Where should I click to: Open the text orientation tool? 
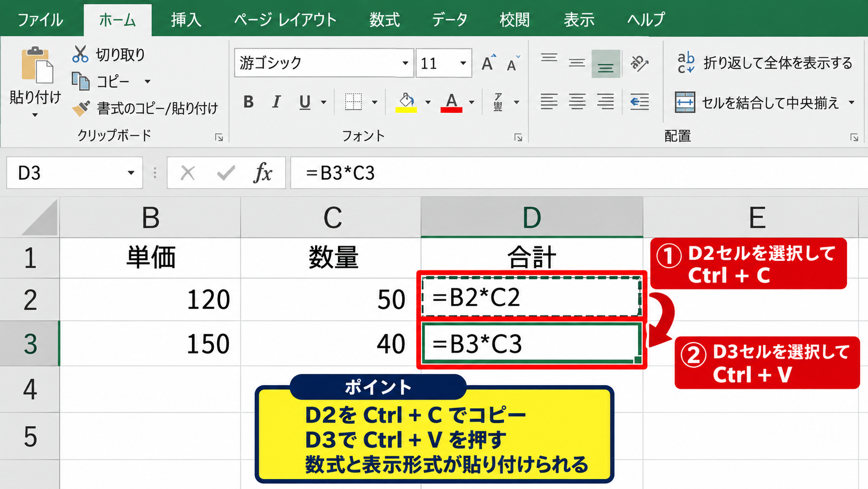(x=639, y=63)
